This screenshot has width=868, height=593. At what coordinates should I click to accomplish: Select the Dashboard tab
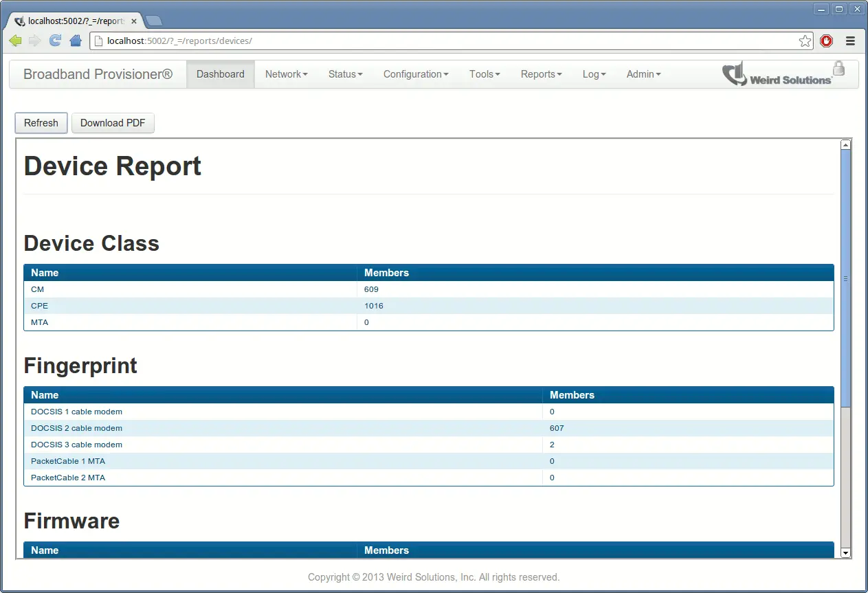220,74
